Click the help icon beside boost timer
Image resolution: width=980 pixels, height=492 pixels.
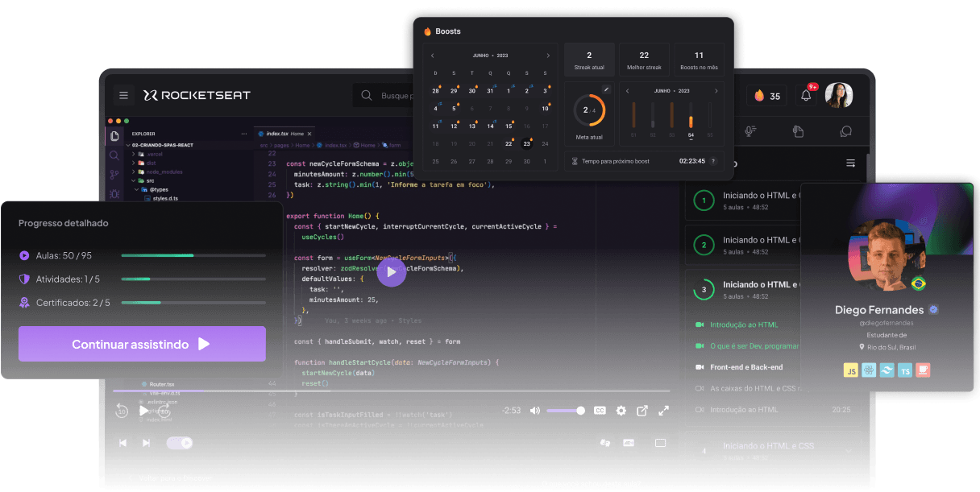[712, 161]
